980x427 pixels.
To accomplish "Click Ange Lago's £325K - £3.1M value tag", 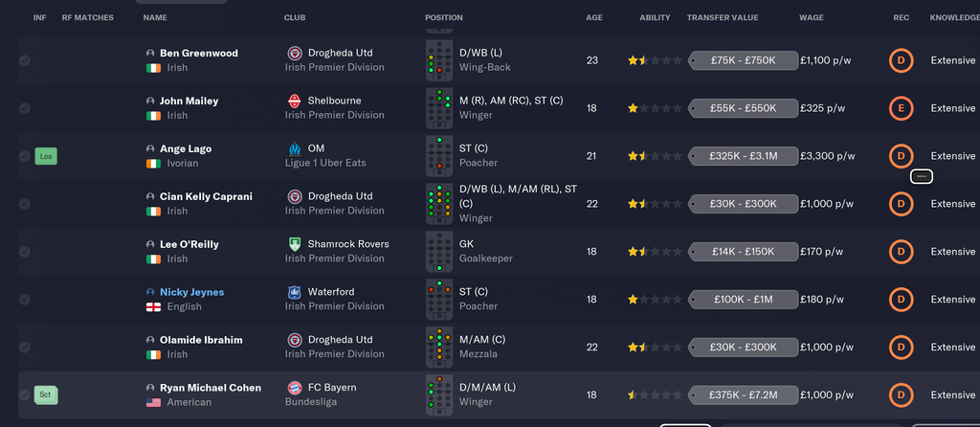I will [743, 156].
